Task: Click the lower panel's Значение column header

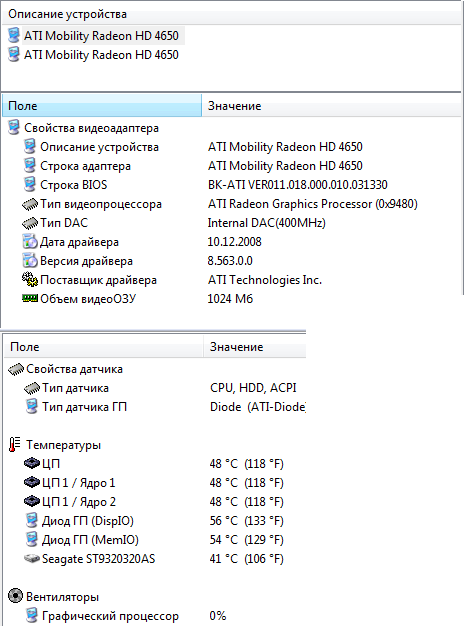Action: tap(255, 347)
